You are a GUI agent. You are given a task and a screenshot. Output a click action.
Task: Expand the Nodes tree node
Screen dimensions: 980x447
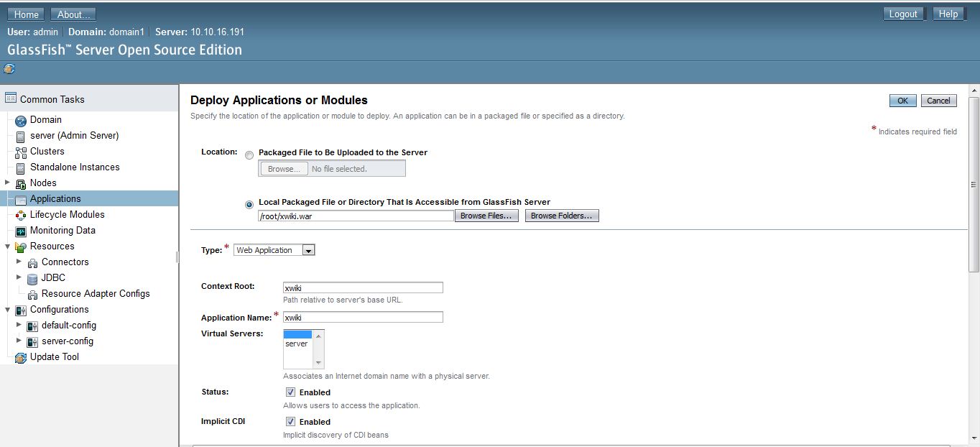7,183
